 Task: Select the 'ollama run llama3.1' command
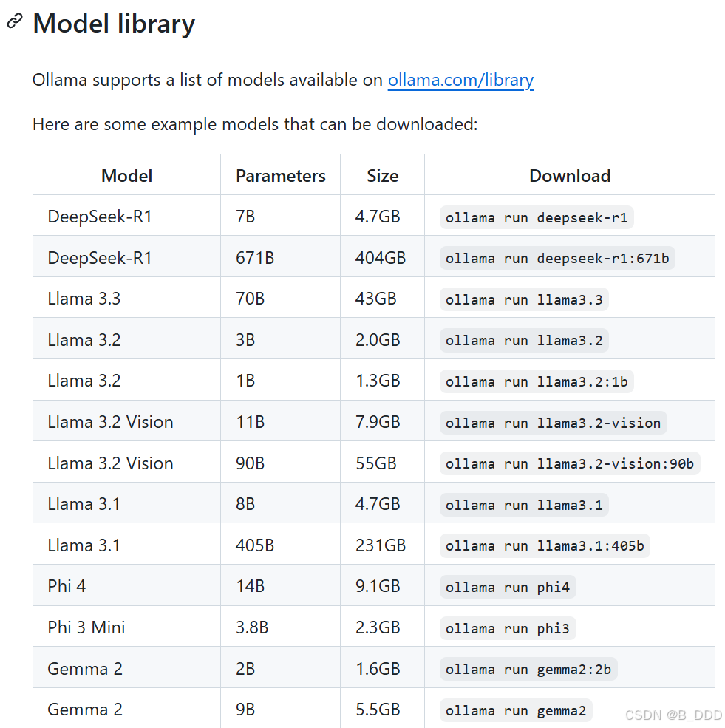(x=524, y=505)
